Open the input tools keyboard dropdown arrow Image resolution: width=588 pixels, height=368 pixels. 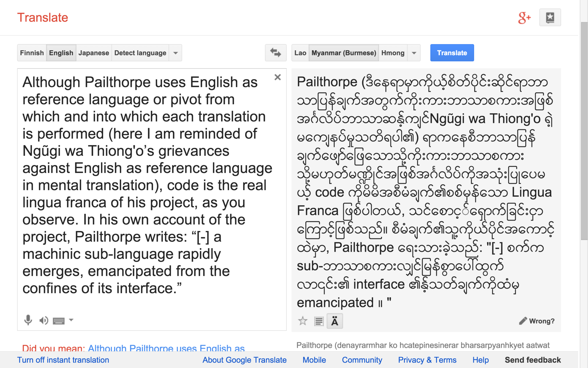71,320
